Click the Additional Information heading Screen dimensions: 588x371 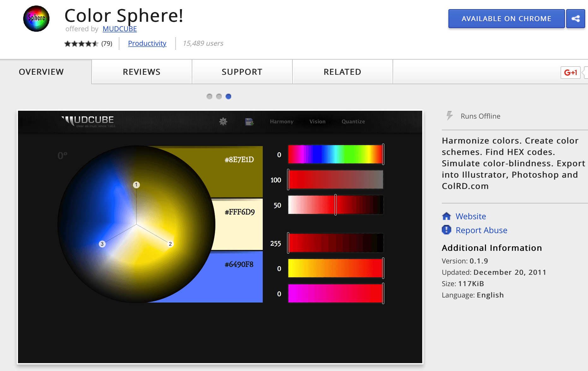pyautogui.click(x=492, y=248)
